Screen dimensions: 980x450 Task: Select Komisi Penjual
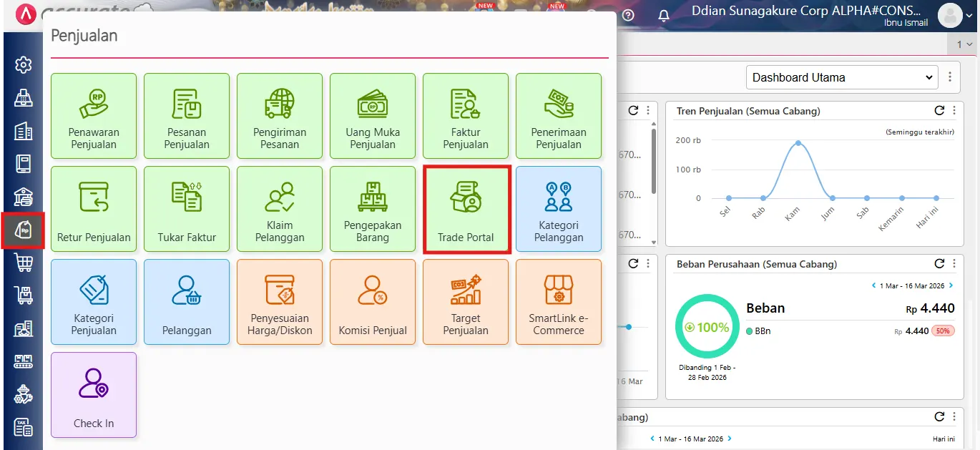coord(373,301)
